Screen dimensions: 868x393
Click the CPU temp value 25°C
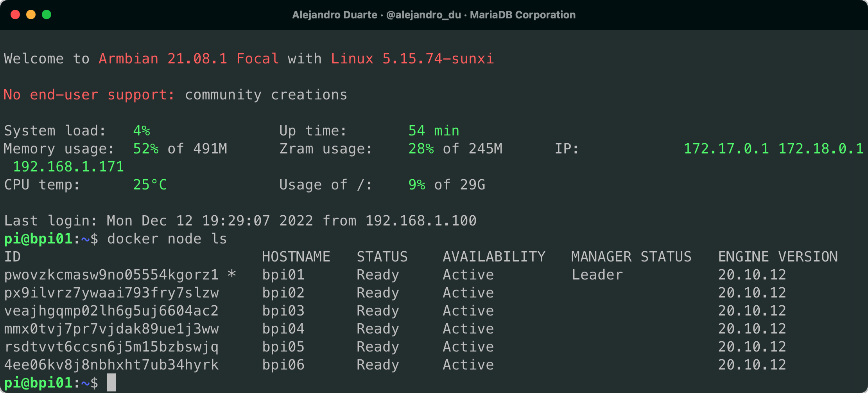click(x=150, y=185)
